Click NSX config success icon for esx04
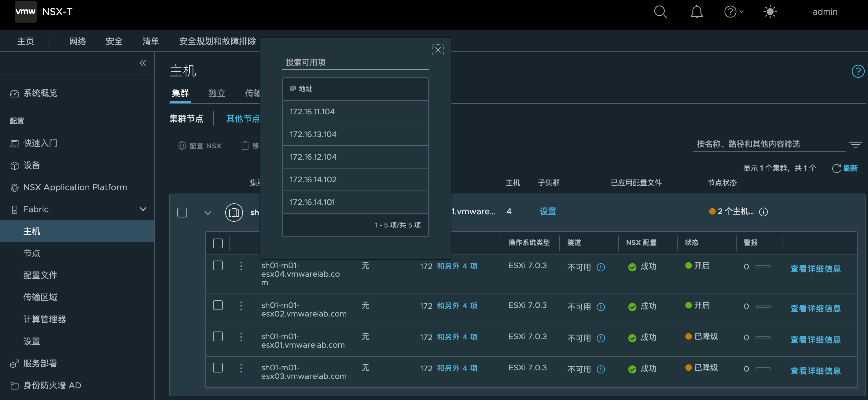This screenshot has height=400, width=868. [x=632, y=267]
